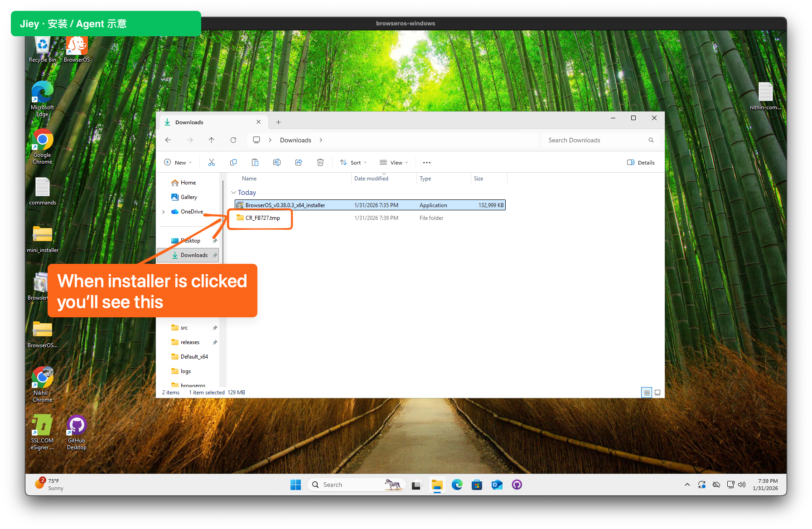This screenshot has height=529, width=812.
Task: Open the Default_x64 folder in sidebar
Action: [189, 357]
